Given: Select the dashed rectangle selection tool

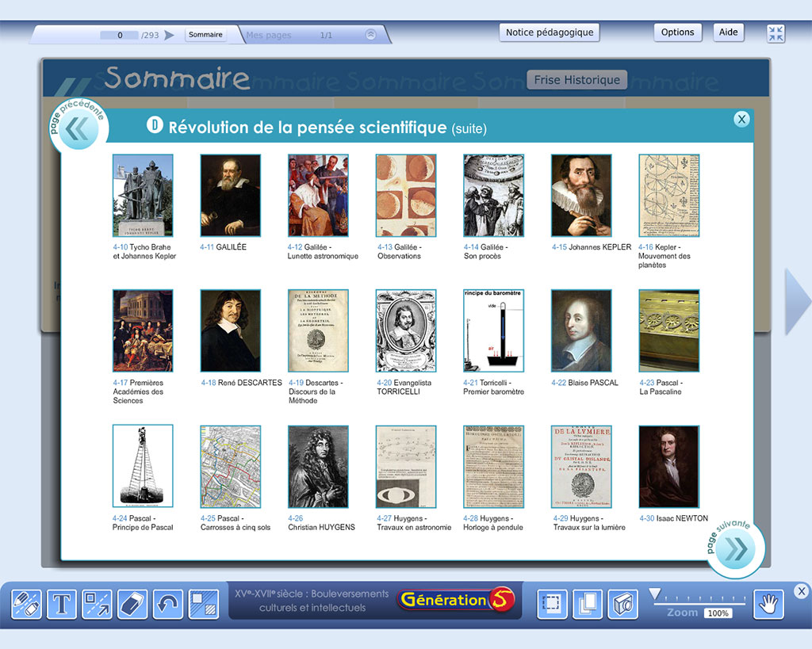Looking at the screenshot, I should point(553,605).
